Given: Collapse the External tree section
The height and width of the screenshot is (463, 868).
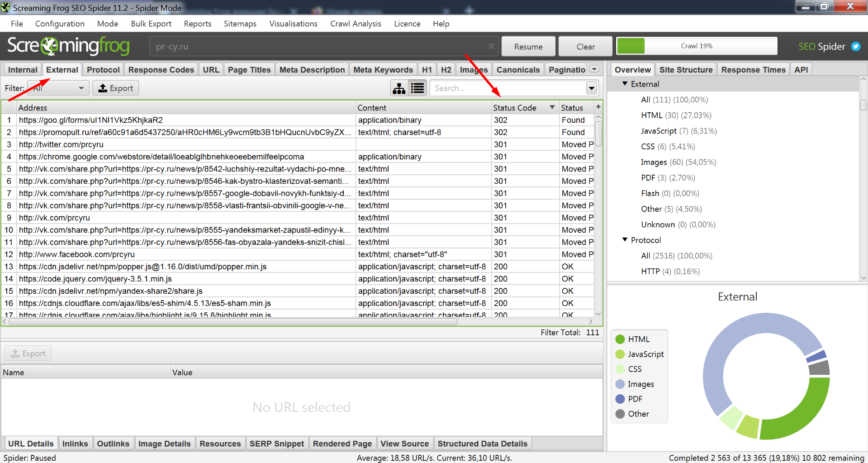Looking at the screenshot, I should click(x=625, y=84).
